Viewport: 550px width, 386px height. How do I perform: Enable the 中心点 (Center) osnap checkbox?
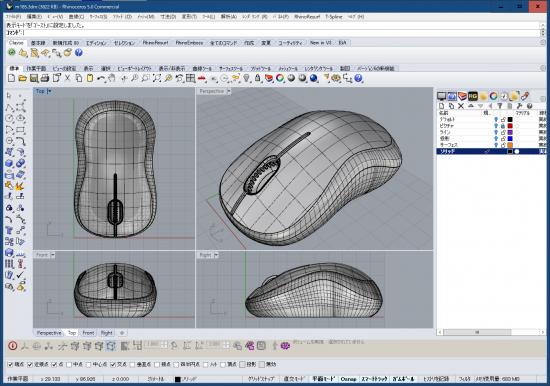pyautogui.click(x=88, y=365)
